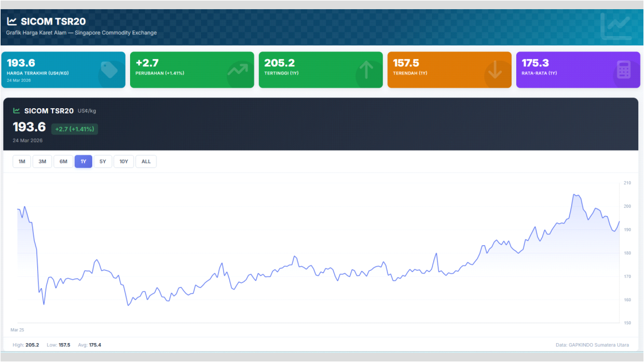Click the trending-up arrow icon on change card

click(x=237, y=70)
